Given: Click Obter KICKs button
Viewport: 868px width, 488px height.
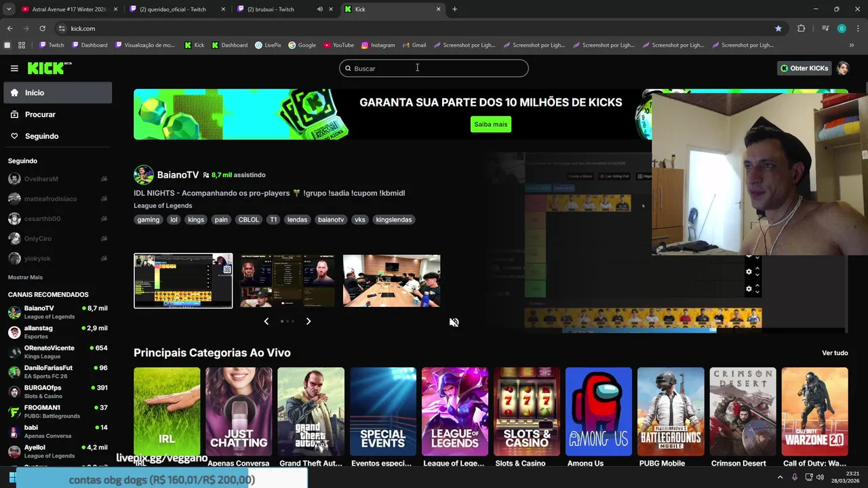Looking at the screenshot, I should tap(804, 68).
